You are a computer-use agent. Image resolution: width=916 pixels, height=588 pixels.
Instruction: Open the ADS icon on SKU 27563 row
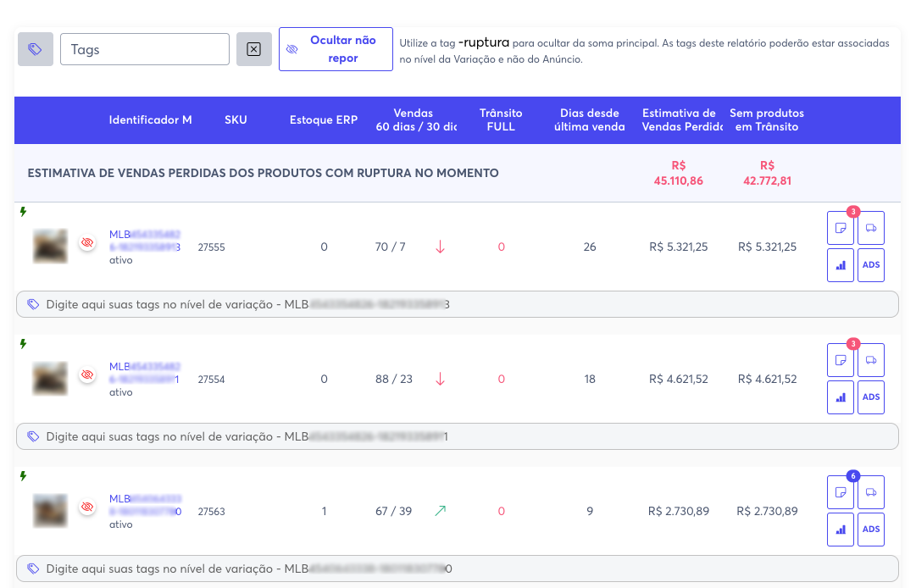pos(870,529)
